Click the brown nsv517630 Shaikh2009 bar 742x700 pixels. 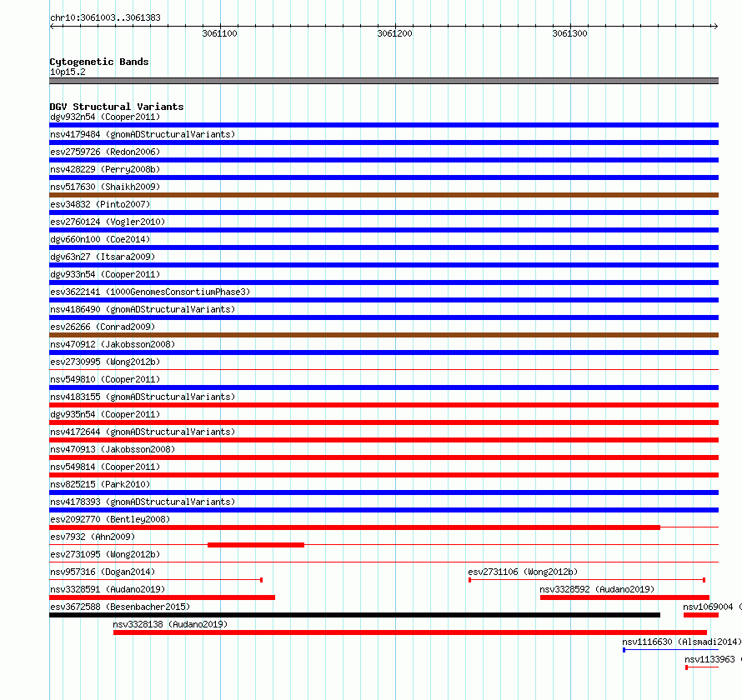384,195
